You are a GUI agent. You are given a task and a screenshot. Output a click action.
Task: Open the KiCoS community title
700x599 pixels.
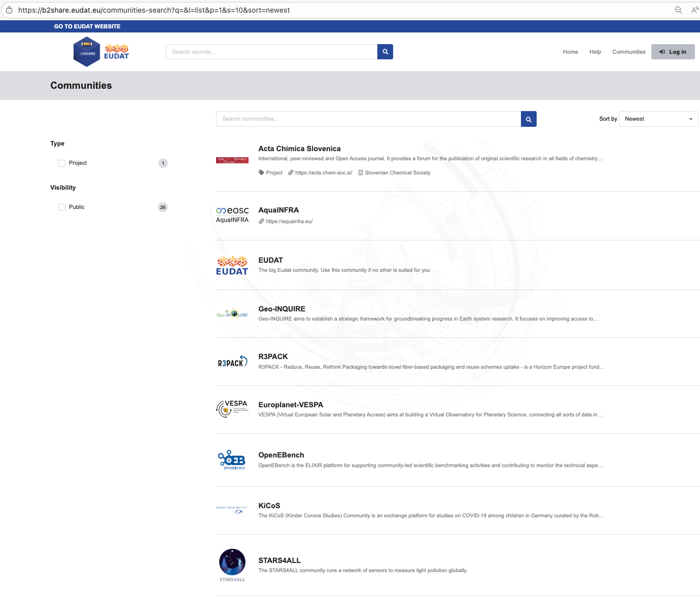coord(269,506)
